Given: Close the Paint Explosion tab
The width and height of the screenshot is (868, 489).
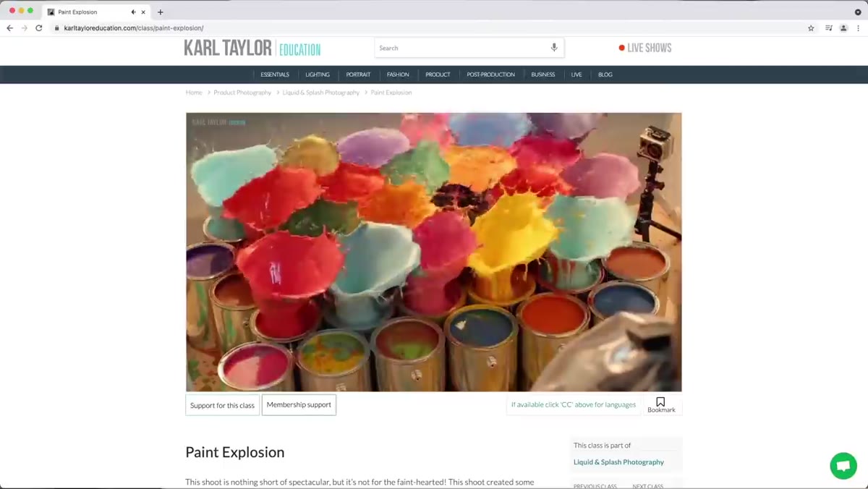Looking at the screenshot, I should point(143,12).
